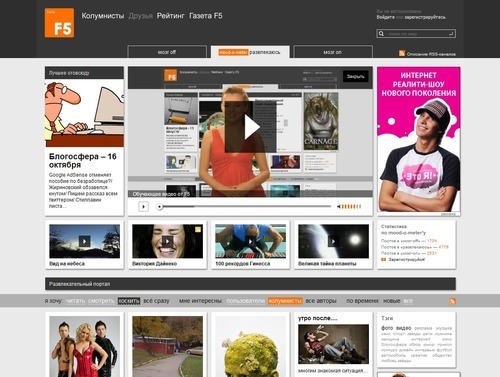Play the Вид на небеса video thumbnail
Image resolution: width=500 pixels, height=377 pixels.
(x=84, y=241)
